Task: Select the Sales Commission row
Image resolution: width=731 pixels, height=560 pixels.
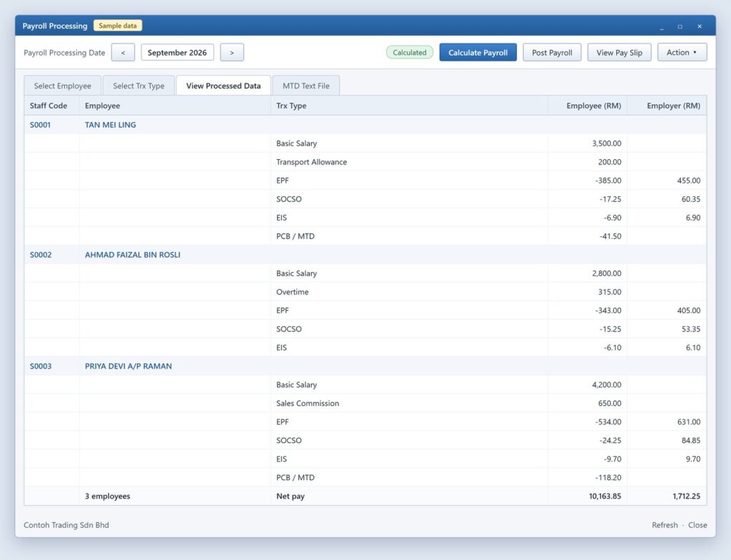Action: [x=365, y=404]
